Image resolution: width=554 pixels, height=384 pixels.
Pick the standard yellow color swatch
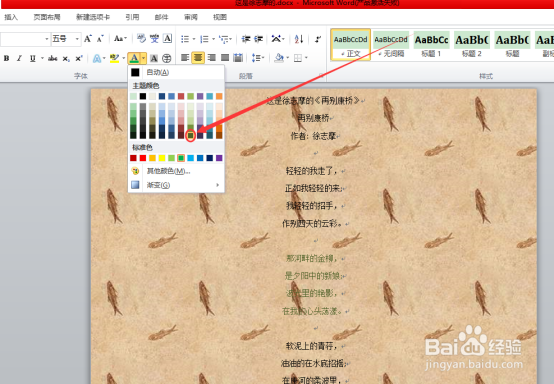click(162, 158)
